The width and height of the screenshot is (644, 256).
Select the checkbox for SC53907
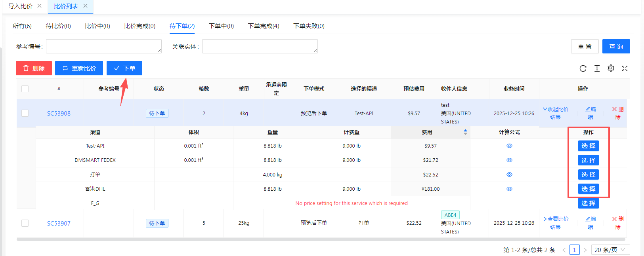pos(25,223)
